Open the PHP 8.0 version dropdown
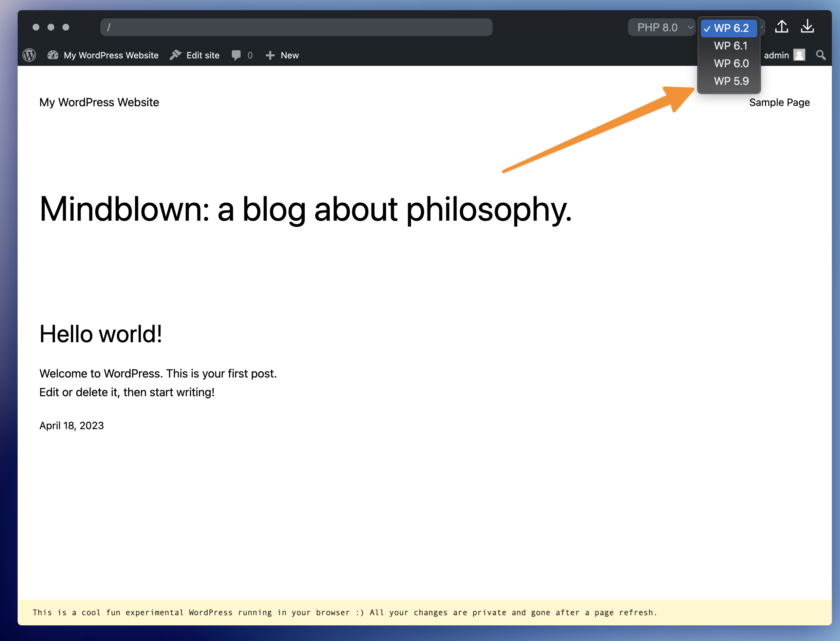Screen dimensions: 840x641 [x=662, y=28]
